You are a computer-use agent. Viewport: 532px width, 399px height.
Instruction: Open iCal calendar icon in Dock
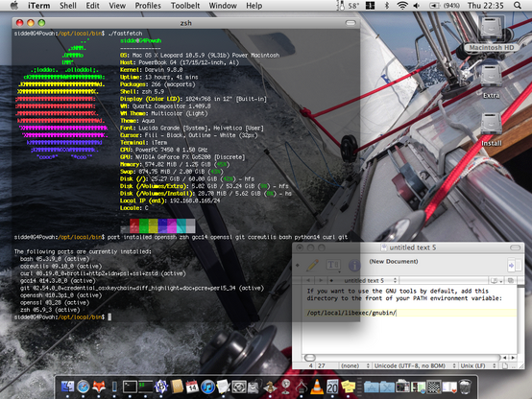pos(192,387)
